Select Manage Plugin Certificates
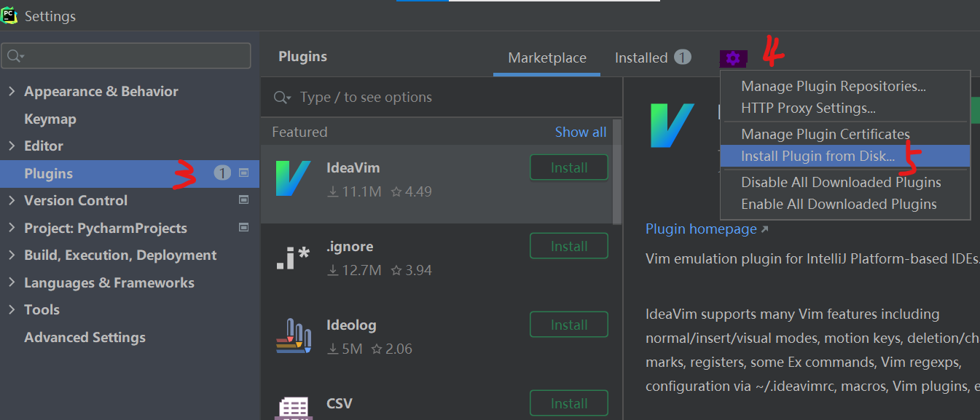Screen dimensions: 980x420 [844, 134]
